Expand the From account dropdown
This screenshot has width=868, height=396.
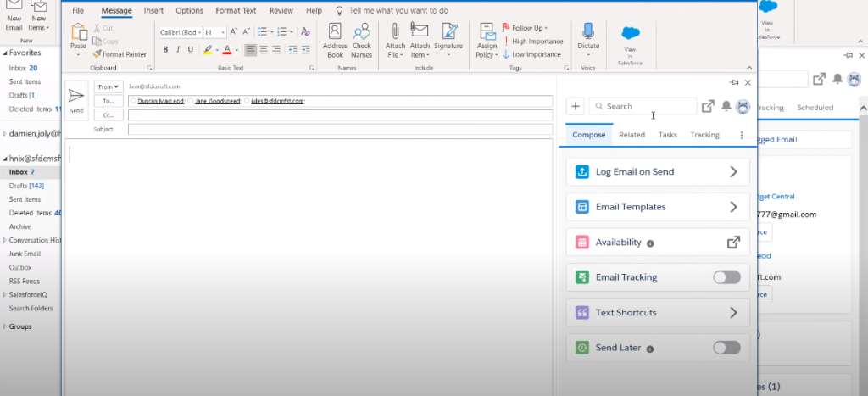coord(108,86)
